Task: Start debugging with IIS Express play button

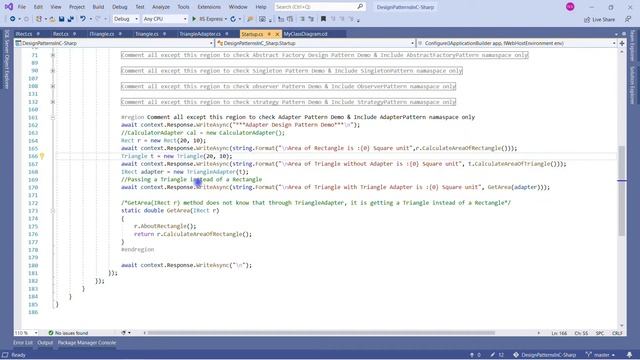Action: 194,19
